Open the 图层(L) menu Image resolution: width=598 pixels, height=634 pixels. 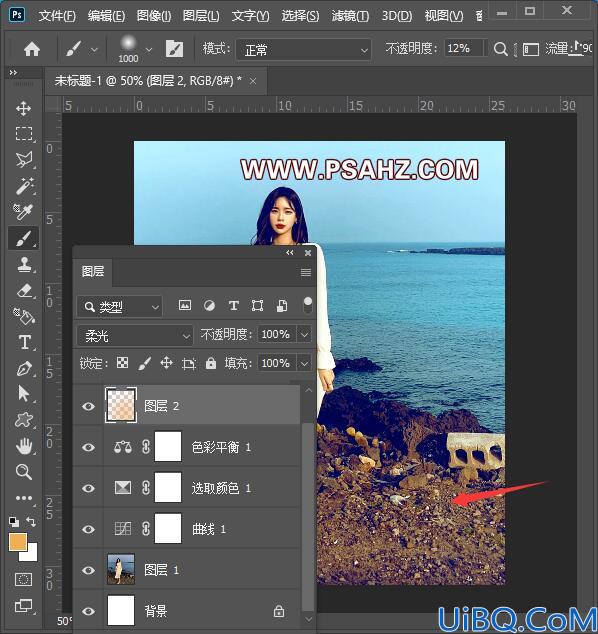201,16
